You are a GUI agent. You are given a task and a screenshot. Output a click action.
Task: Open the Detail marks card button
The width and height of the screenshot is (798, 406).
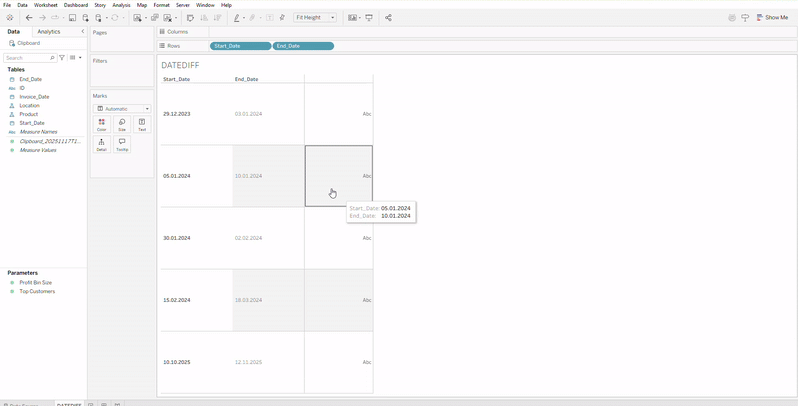pyautogui.click(x=101, y=144)
